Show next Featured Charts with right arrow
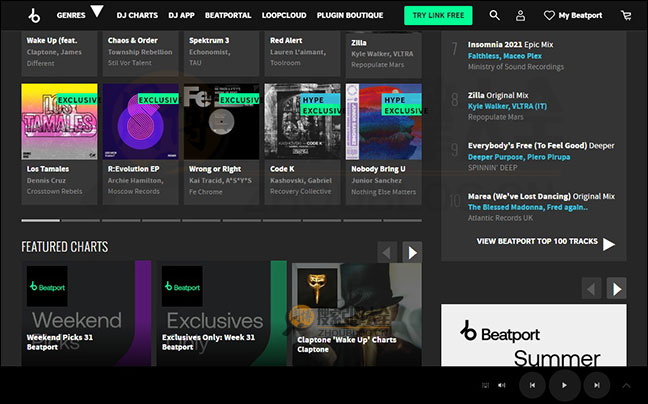Viewport: 648px width, 404px height. point(412,252)
